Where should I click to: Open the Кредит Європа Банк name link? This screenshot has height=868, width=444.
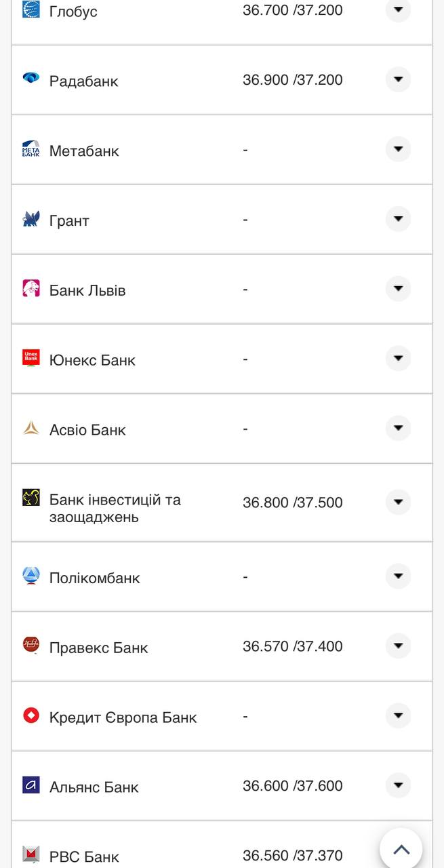point(123,717)
